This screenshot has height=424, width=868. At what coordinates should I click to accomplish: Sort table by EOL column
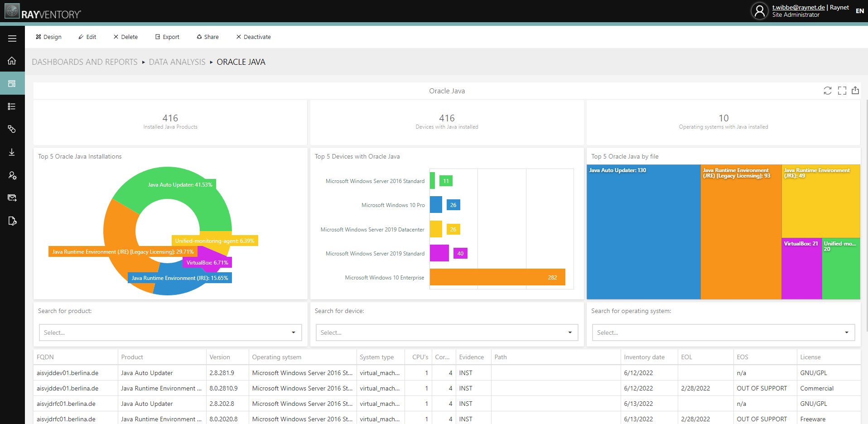[x=706, y=357]
